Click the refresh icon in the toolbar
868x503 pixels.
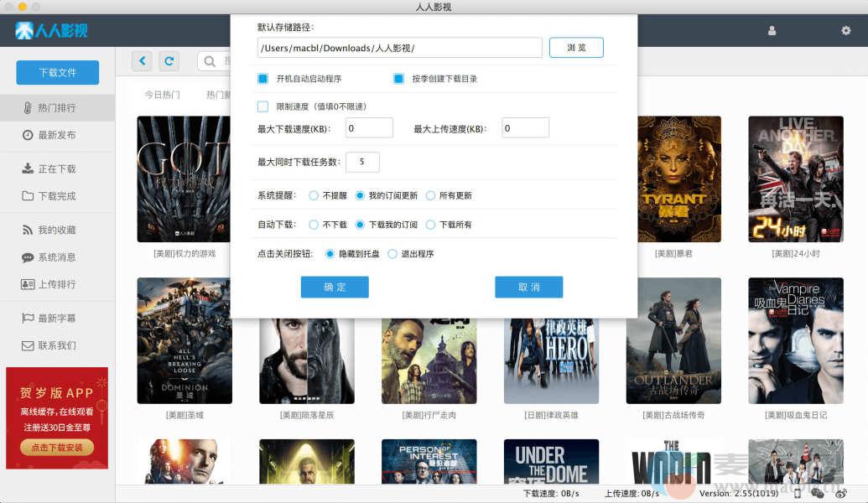(x=169, y=60)
